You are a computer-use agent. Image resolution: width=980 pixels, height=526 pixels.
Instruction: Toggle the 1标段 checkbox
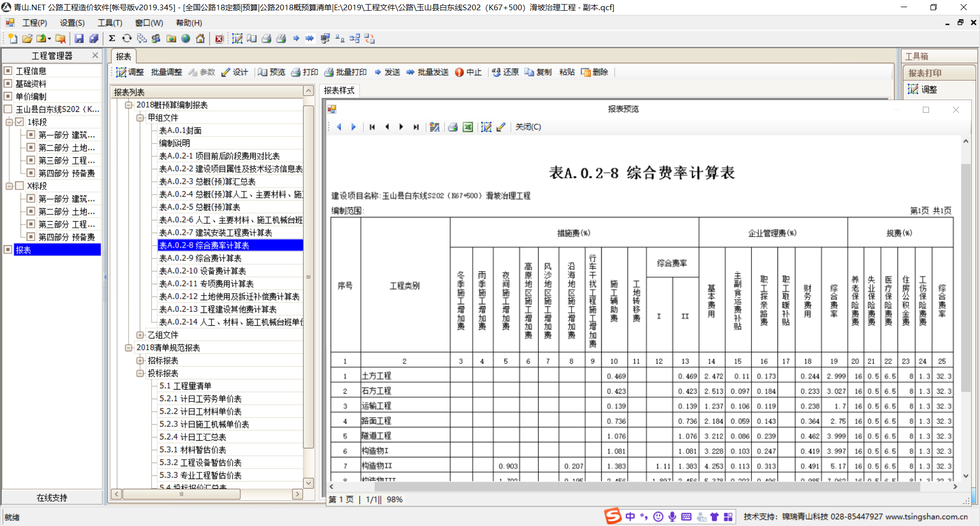[19, 122]
